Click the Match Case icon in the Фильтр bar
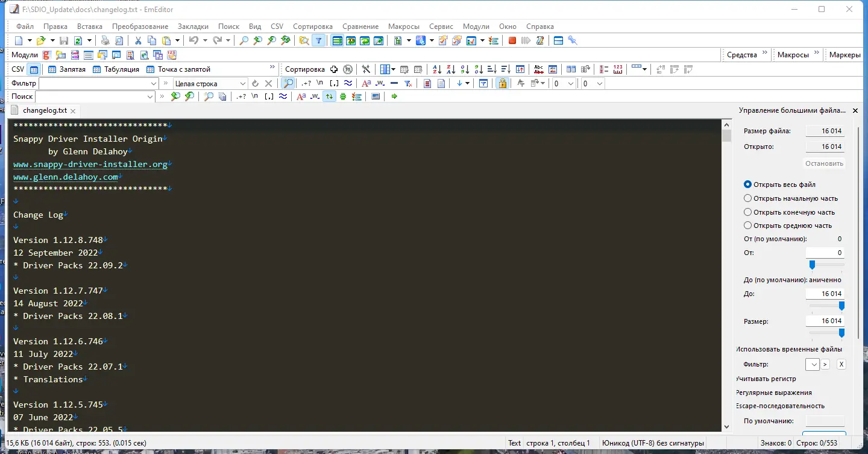868x454 pixels. click(366, 83)
